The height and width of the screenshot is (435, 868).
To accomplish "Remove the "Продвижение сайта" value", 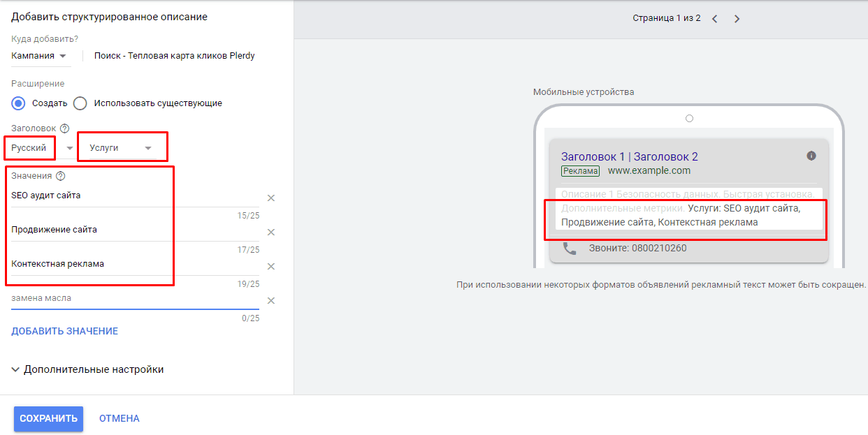I will [271, 232].
